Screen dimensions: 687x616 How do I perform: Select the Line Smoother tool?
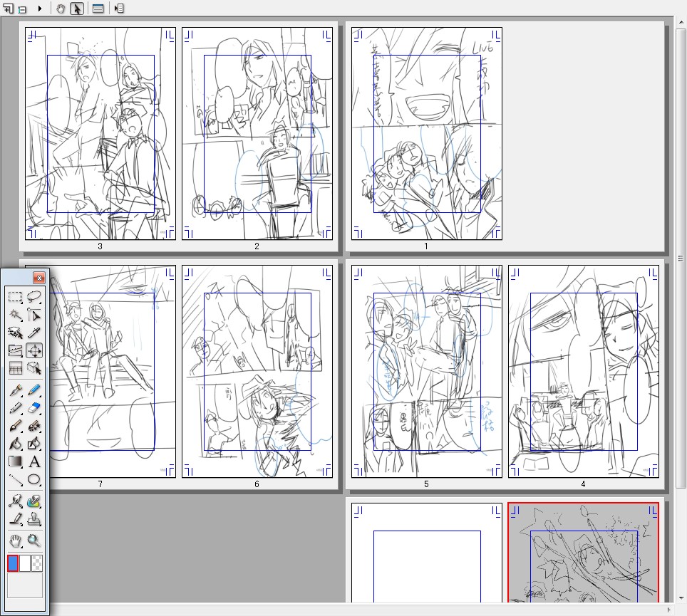pyautogui.click(x=34, y=501)
